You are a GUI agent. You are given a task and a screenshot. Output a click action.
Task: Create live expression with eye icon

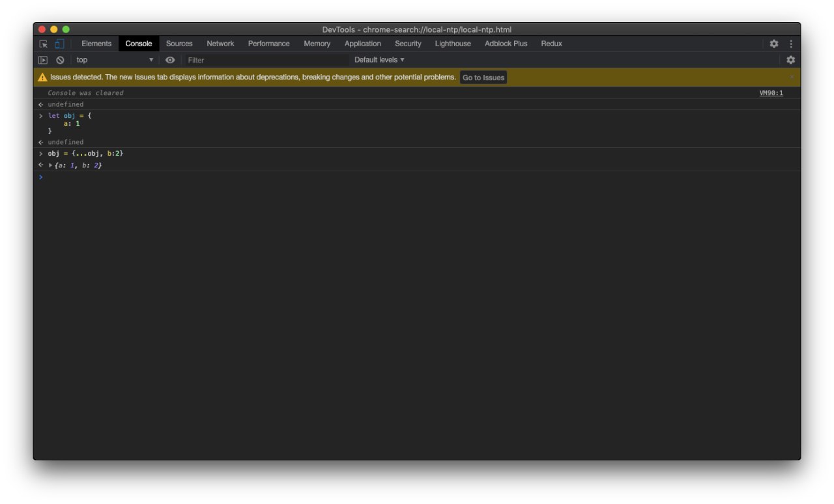pos(170,60)
